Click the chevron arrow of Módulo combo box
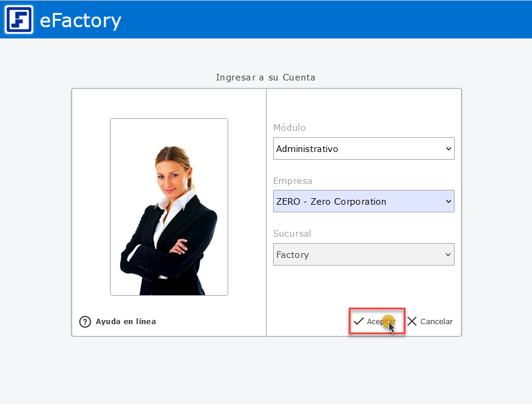532x404 pixels. point(448,149)
